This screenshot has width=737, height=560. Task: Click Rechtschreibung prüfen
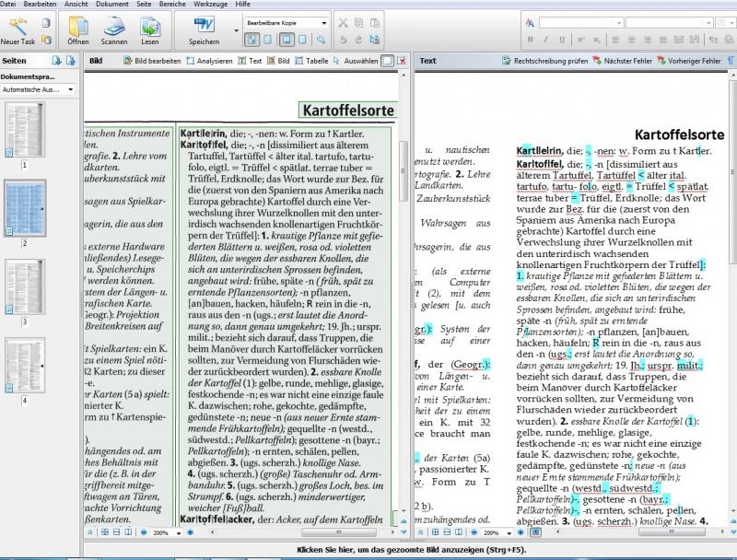tap(545, 61)
